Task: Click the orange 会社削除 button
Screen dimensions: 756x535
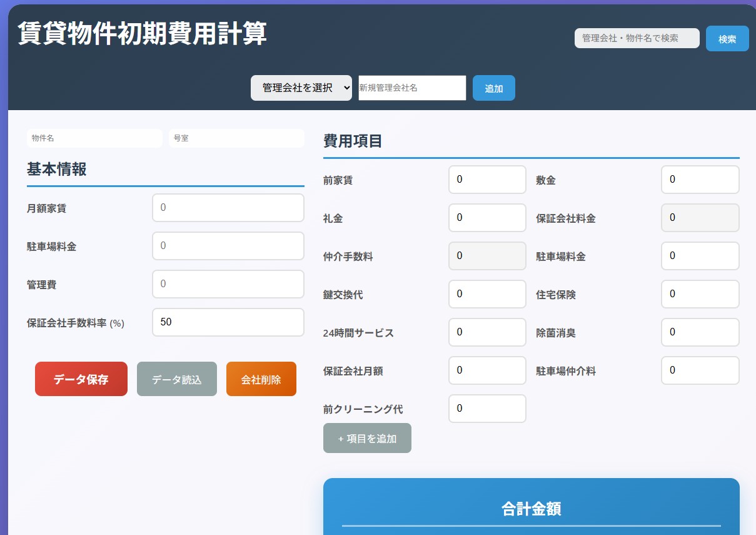Action: point(261,379)
